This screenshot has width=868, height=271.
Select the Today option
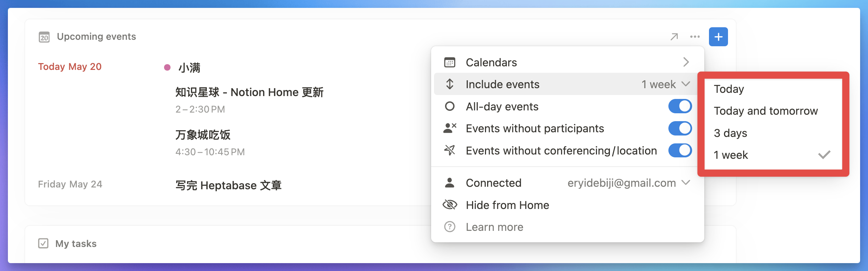click(x=729, y=89)
